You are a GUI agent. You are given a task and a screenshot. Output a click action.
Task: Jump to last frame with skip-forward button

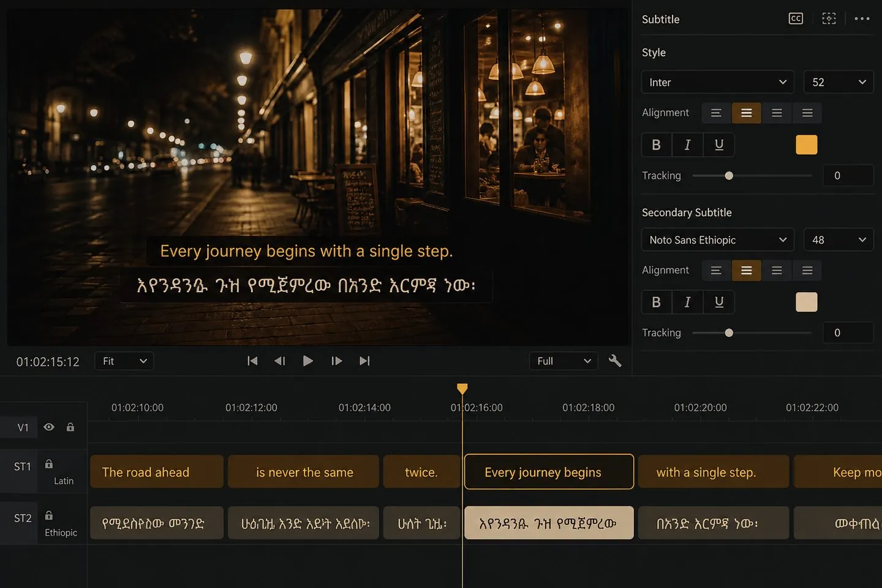pos(364,361)
